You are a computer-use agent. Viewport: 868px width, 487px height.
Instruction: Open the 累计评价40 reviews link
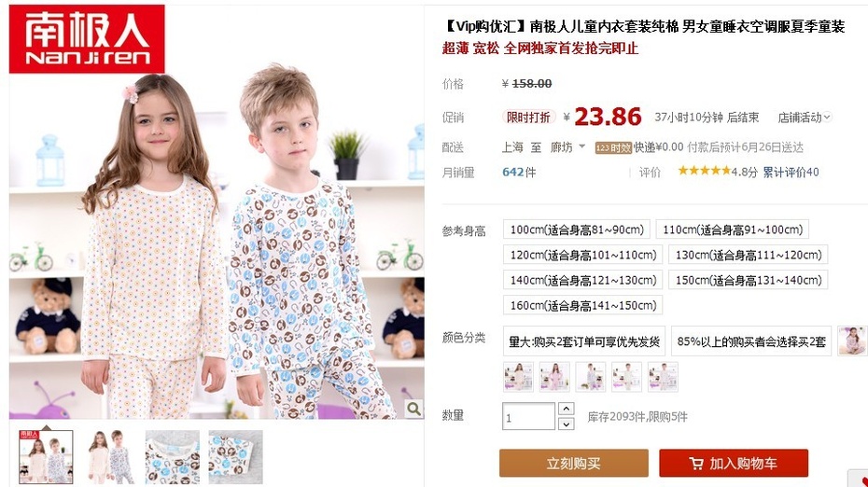coord(791,172)
